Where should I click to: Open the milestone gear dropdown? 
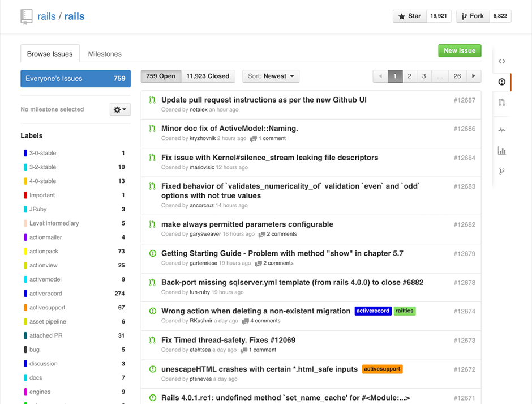click(120, 109)
